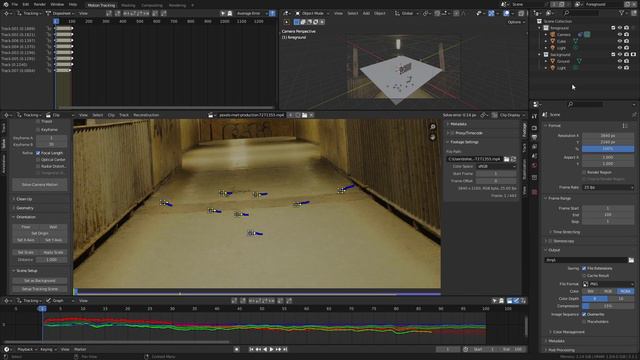
Task: Click the Setup Tracking Scene button
Action: click(x=40, y=289)
